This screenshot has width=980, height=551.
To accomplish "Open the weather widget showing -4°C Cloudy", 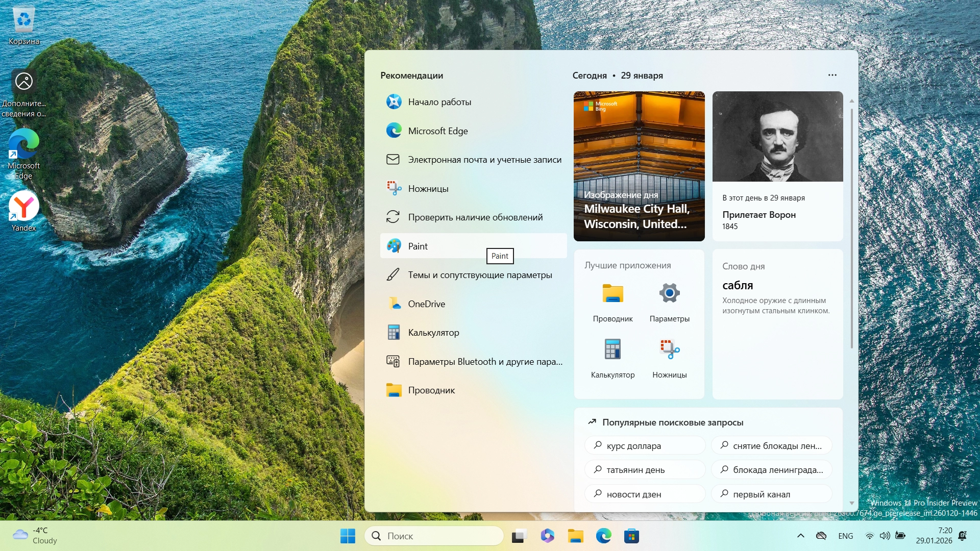I will 36,536.
